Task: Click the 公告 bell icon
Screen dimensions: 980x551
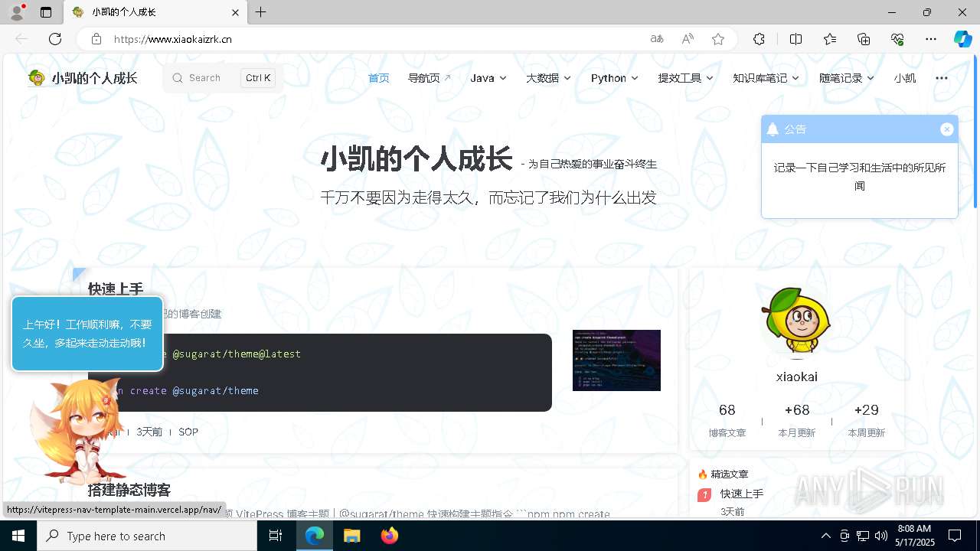Action: coord(773,129)
